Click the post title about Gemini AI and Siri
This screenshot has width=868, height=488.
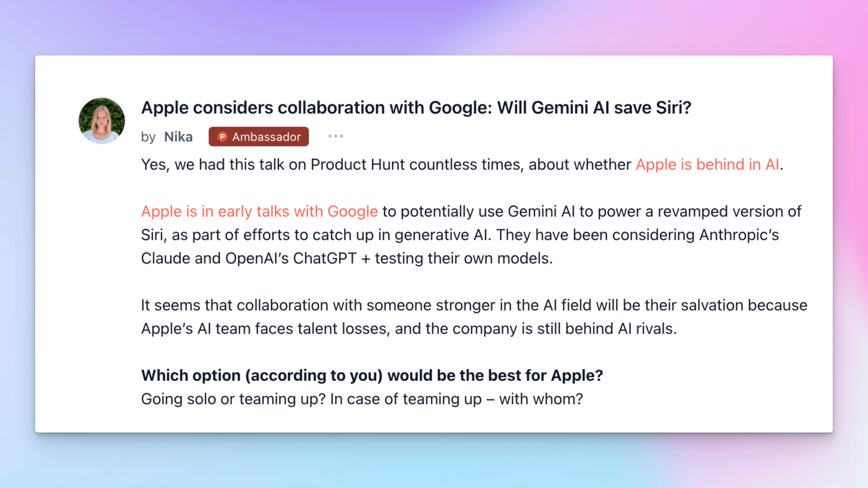[416, 108]
